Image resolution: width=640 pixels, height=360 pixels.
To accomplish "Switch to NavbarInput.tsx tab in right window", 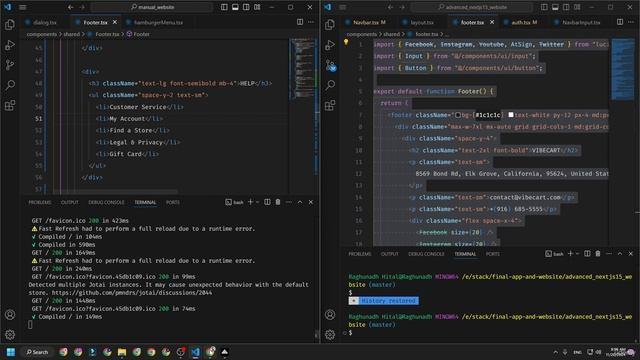I will (x=581, y=22).
